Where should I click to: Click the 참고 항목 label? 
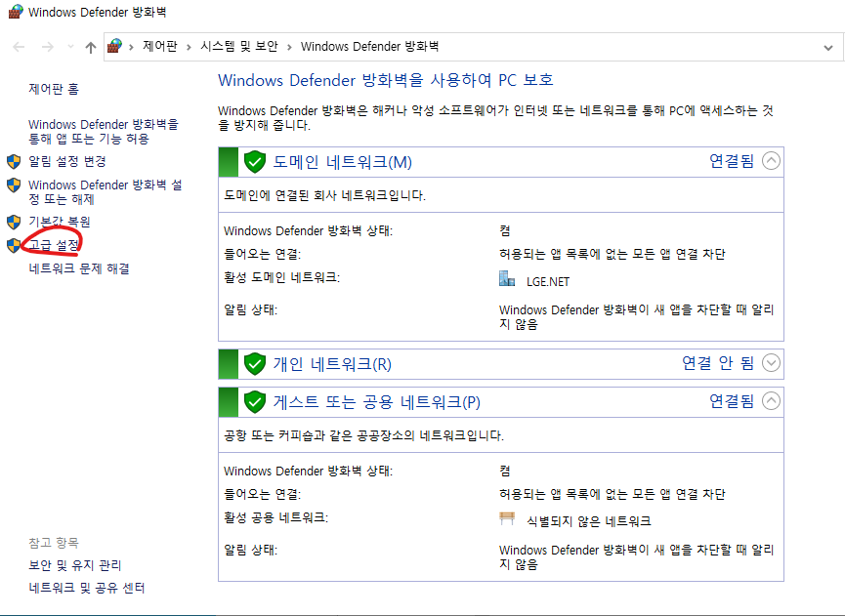(54, 543)
